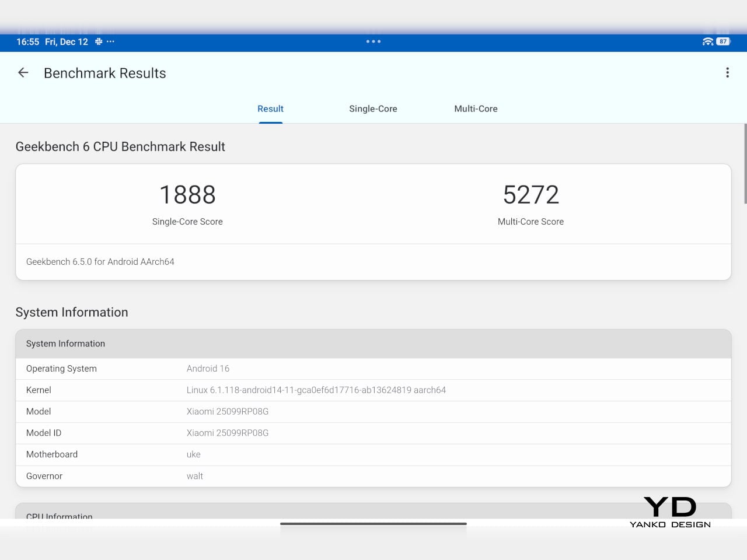Tap the Wi-Fi status icon
The width and height of the screenshot is (747, 560).
[x=707, y=41]
